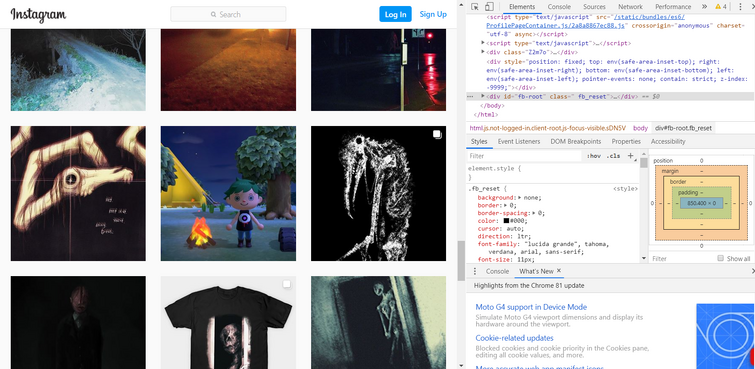The image size is (755, 369).
Task: Toggle the device toolbar icon in DevTools
Action: pyautogui.click(x=489, y=7)
